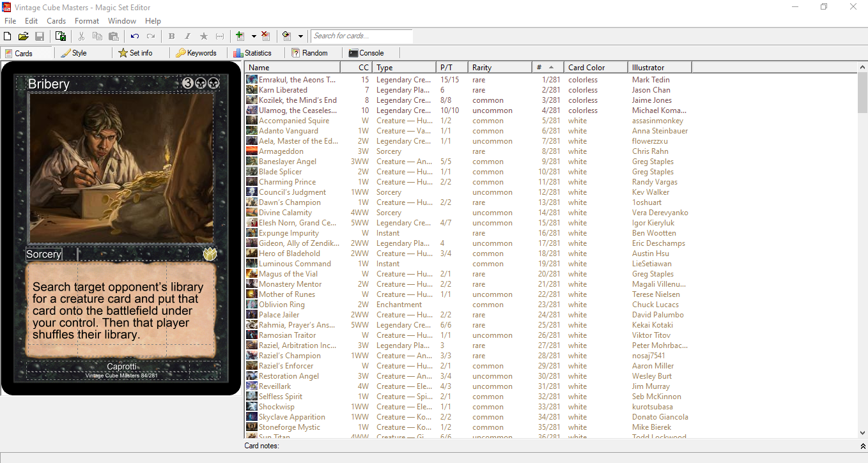Cut selection with scissors icon
Viewport: 868px width, 463px height.
[x=81, y=36]
